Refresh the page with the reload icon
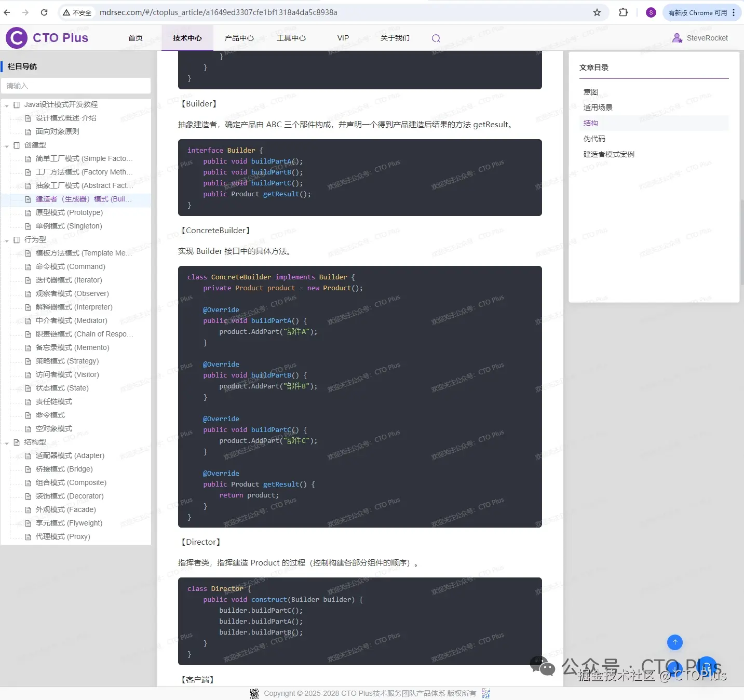Screen dimensions: 744x700 point(45,12)
